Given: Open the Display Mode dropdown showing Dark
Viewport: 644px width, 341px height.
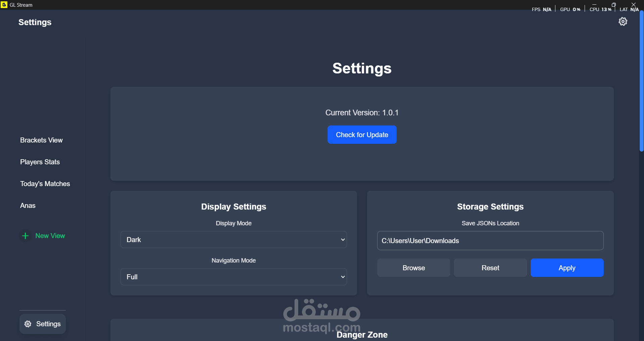Looking at the screenshot, I should [x=234, y=240].
